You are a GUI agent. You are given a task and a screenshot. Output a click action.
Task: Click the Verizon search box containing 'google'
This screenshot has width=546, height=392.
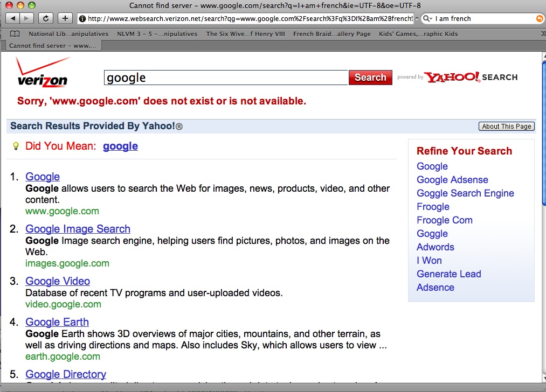[x=226, y=78]
